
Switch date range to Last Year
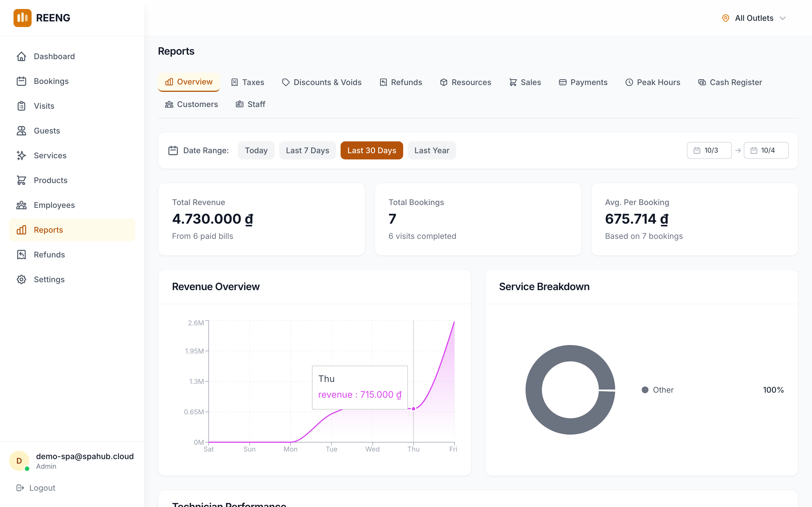(x=431, y=150)
